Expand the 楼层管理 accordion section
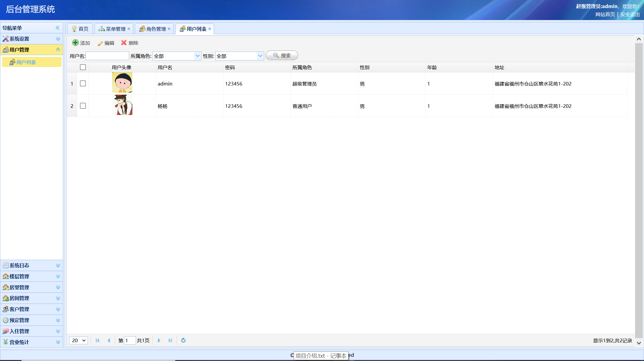The image size is (644, 361). 58,276
